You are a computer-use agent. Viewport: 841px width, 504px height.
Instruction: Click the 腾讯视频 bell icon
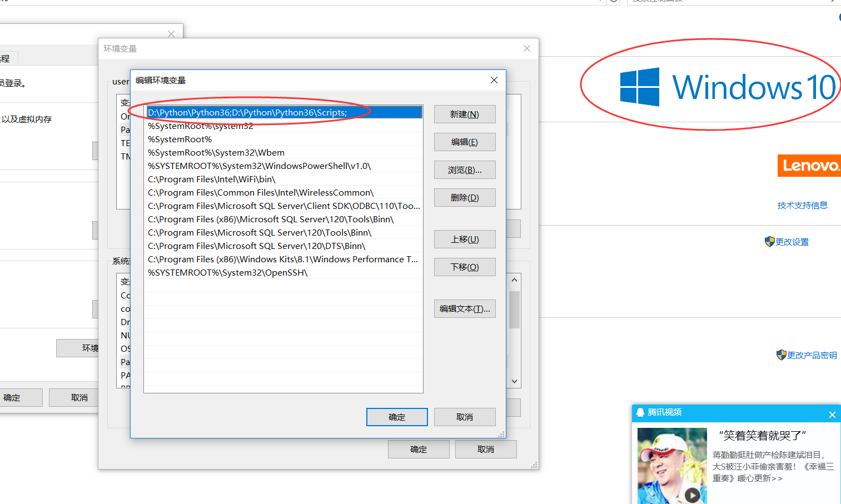tap(640, 412)
